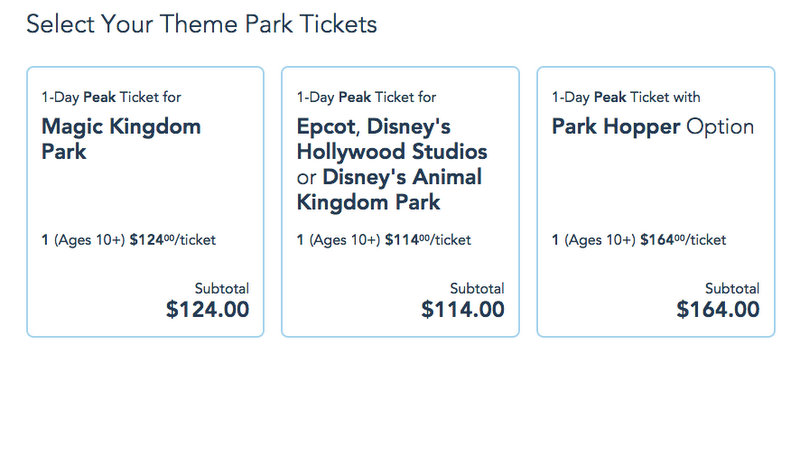Click Subtotal label in Epcot card

(x=476, y=288)
